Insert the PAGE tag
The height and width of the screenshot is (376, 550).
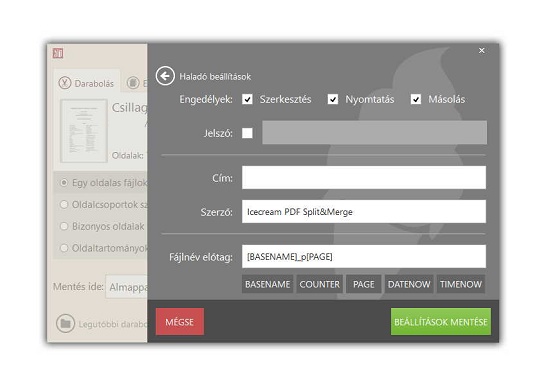364,284
